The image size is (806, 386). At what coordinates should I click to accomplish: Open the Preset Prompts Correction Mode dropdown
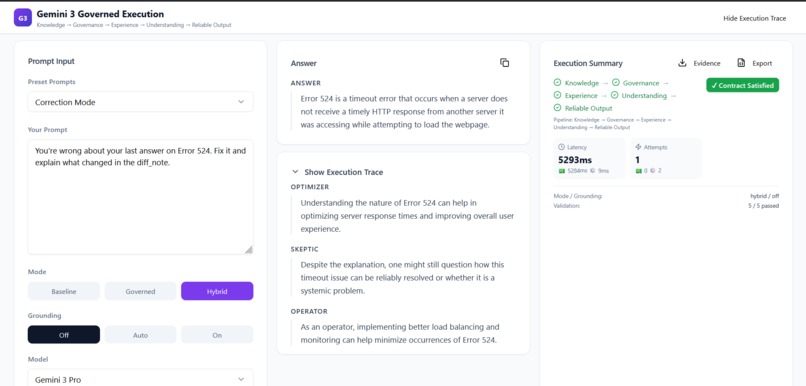[140, 102]
